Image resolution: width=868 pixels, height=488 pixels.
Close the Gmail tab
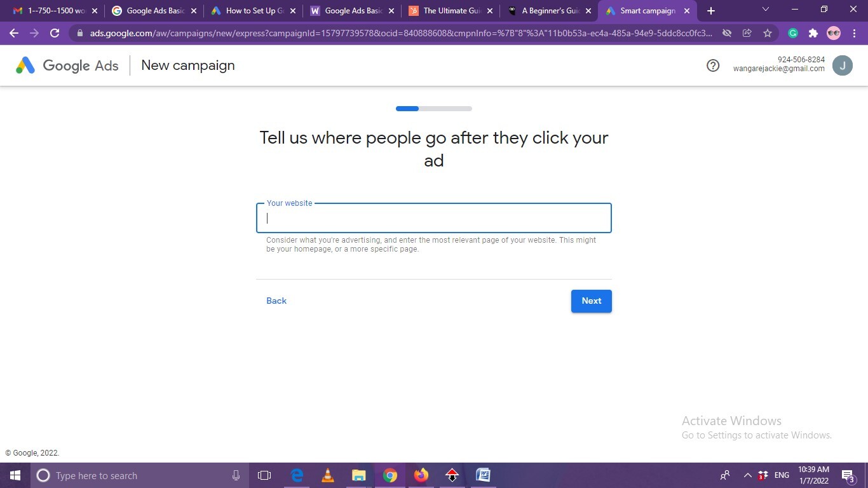[x=95, y=11]
